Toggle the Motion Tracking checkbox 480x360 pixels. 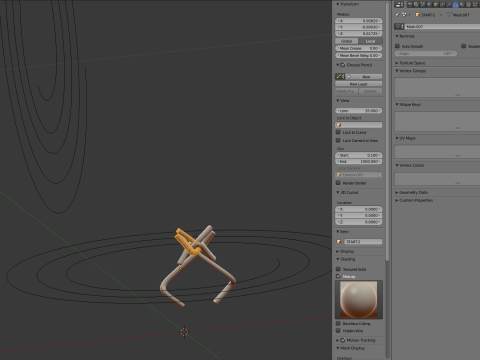tap(342, 340)
